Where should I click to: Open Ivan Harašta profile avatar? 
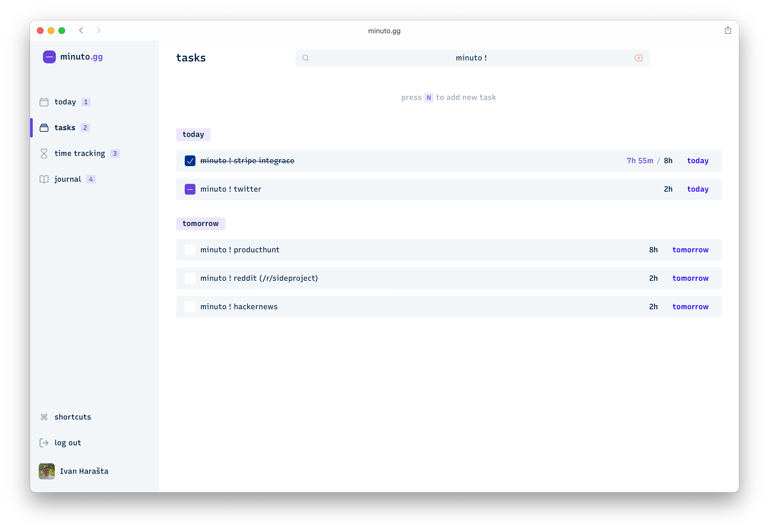coord(47,471)
